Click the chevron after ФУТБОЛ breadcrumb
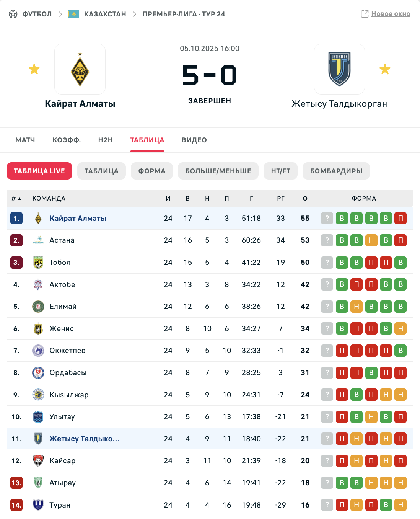The image size is (420, 519). (60, 14)
